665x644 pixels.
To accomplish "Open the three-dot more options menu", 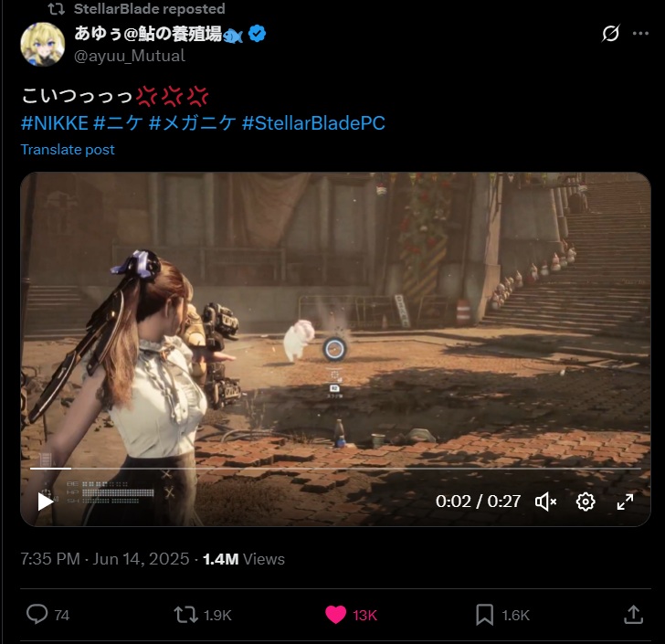I will (x=640, y=34).
